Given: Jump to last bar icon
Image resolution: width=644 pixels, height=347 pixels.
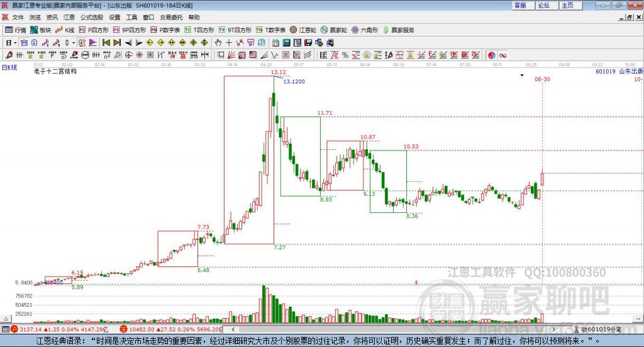Looking at the screenshot, I should (x=117, y=43).
